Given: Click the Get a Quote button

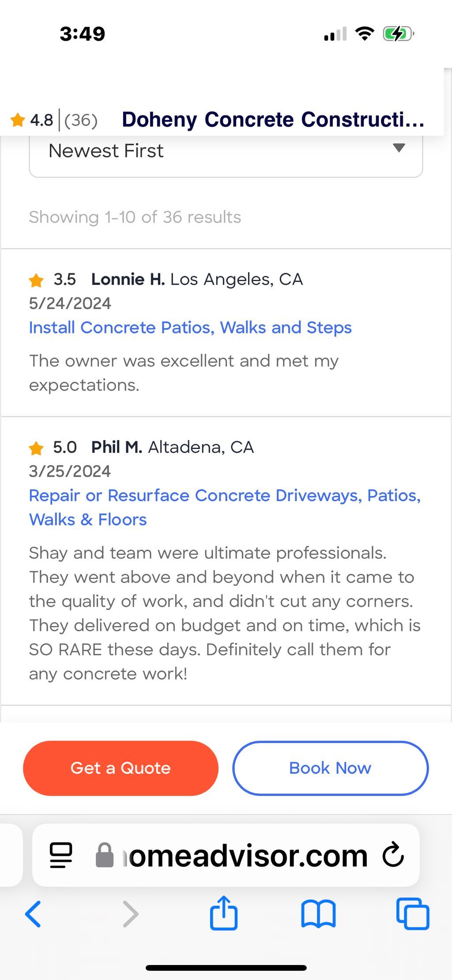Looking at the screenshot, I should click(121, 768).
